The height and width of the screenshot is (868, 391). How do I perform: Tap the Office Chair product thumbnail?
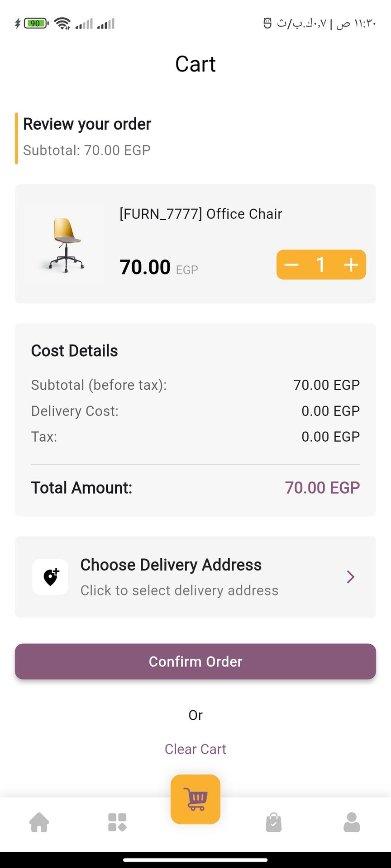click(64, 244)
